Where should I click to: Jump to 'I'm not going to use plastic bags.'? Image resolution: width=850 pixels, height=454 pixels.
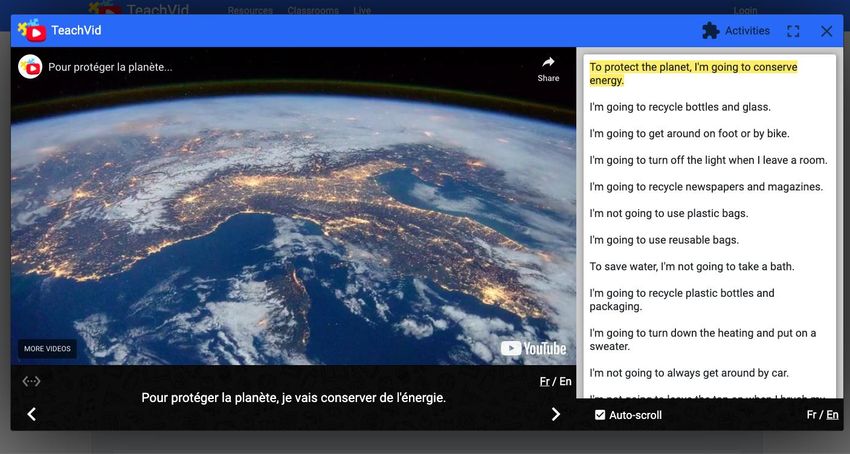click(x=668, y=213)
